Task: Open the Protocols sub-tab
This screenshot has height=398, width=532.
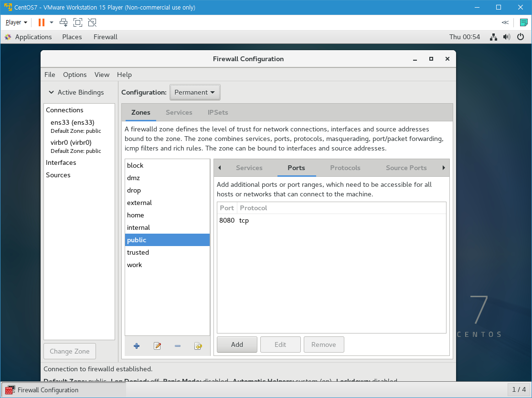Action: [x=345, y=168]
